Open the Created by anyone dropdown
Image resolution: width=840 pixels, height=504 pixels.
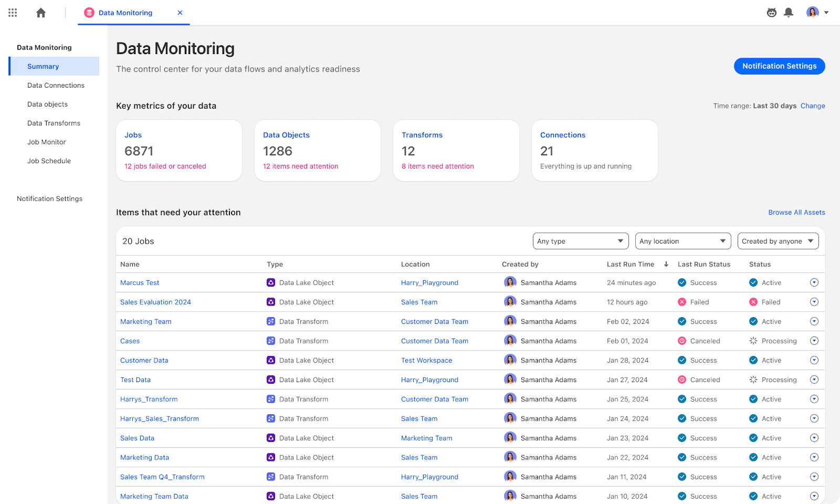778,241
